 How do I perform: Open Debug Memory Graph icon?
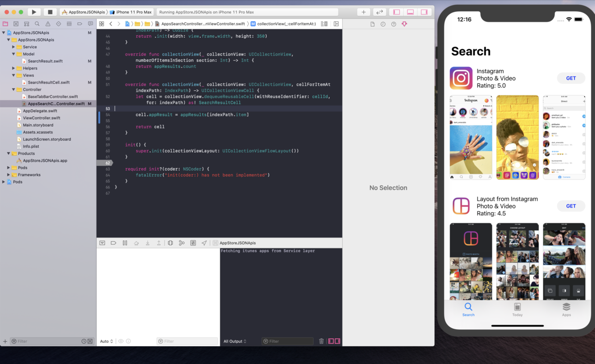(x=181, y=243)
